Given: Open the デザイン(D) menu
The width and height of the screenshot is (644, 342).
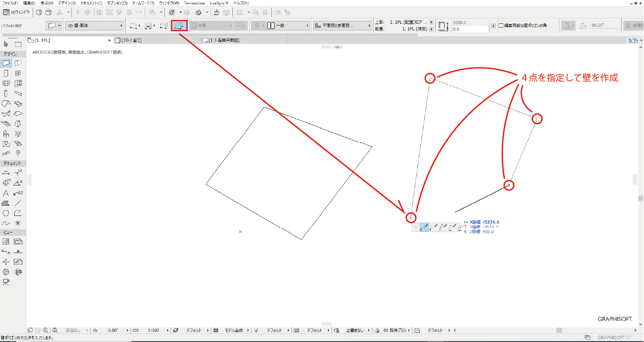Looking at the screenshot, I should (x=67, y=3).
